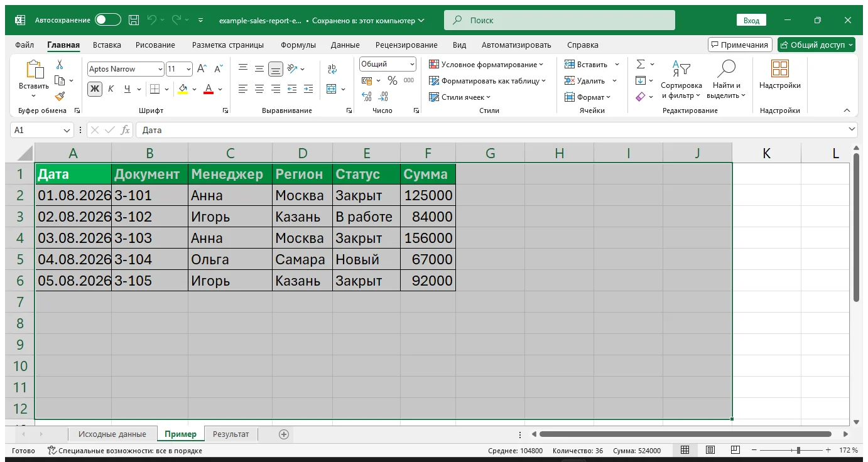Switch to the Данные ribbon tab
This screenshot has height=462, width=868.
click(345, 45)
